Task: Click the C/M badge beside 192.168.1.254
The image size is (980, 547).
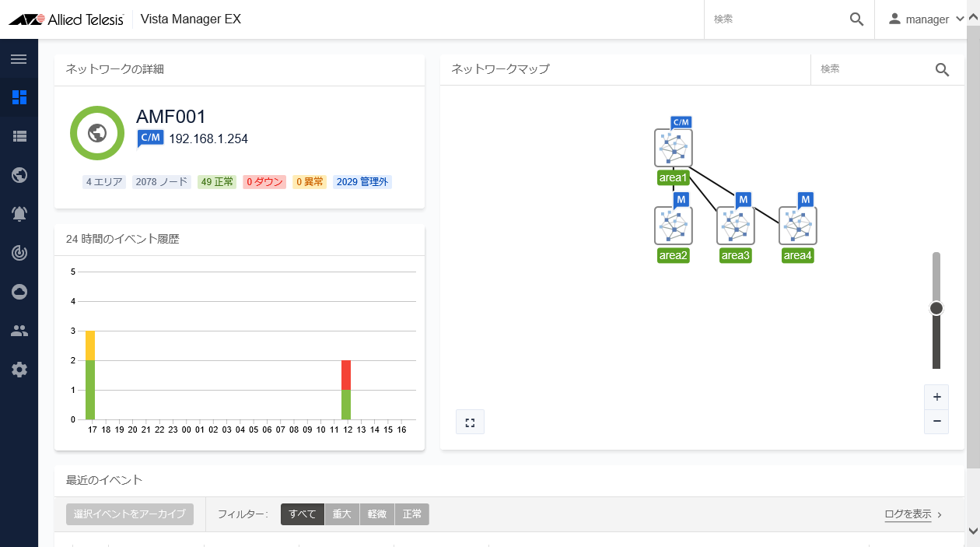Action: 150,139
